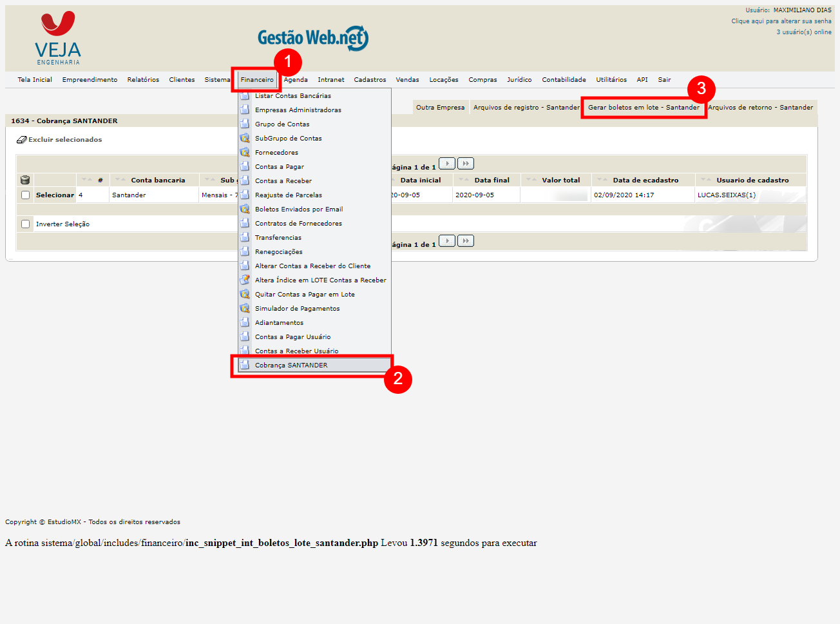The image size is (840, 624).
Task: Click the document icon beside Listar Contas Bancárias
Action: point(245,95)
